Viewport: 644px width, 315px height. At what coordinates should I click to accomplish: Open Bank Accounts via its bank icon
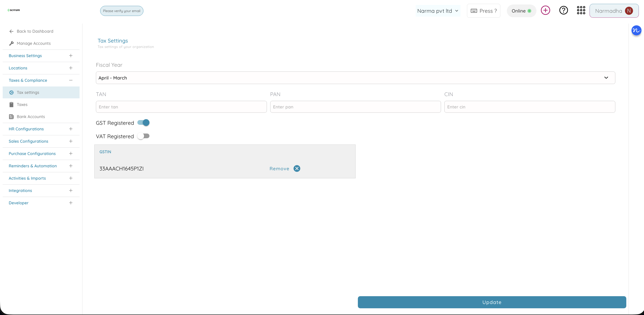pyautogui.click(x=11, y=117)
